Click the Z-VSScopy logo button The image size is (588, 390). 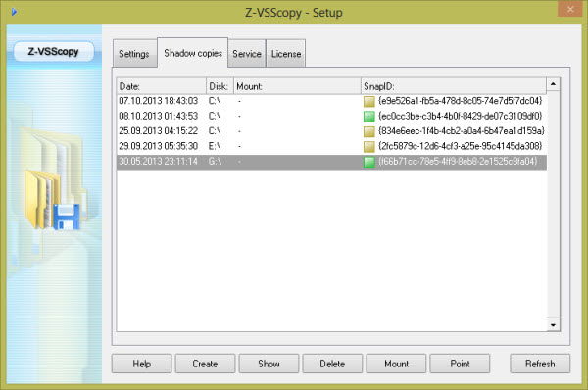click(x=54, y=51)
